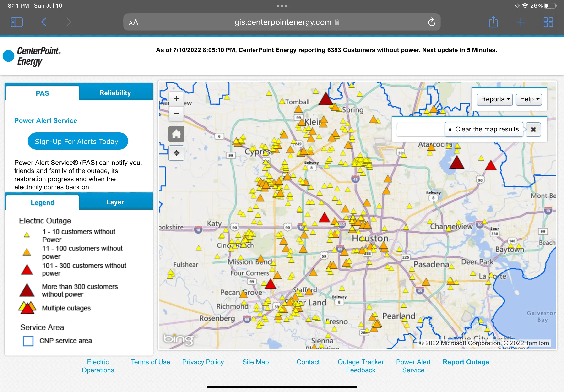The height and width of the screenshot is (392, 564).
Task: Expand the Reports dropdown
Action: click(494, 99)
